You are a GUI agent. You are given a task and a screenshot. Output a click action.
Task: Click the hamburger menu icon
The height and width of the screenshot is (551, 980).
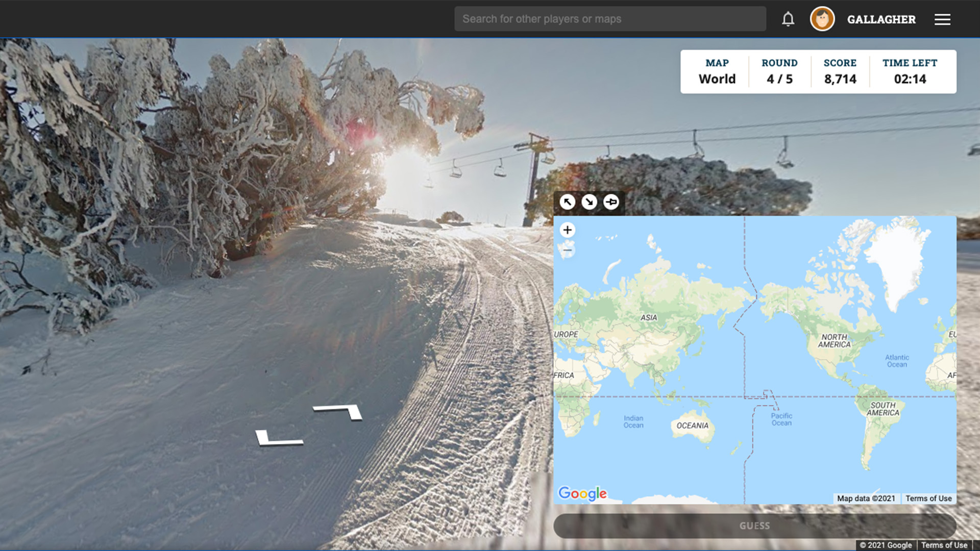(x=942, y=19)
